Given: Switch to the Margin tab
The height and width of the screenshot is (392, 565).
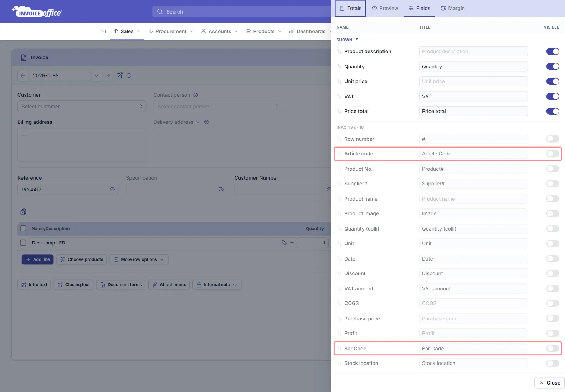Looking at the screenshot, I should [453, 8].
